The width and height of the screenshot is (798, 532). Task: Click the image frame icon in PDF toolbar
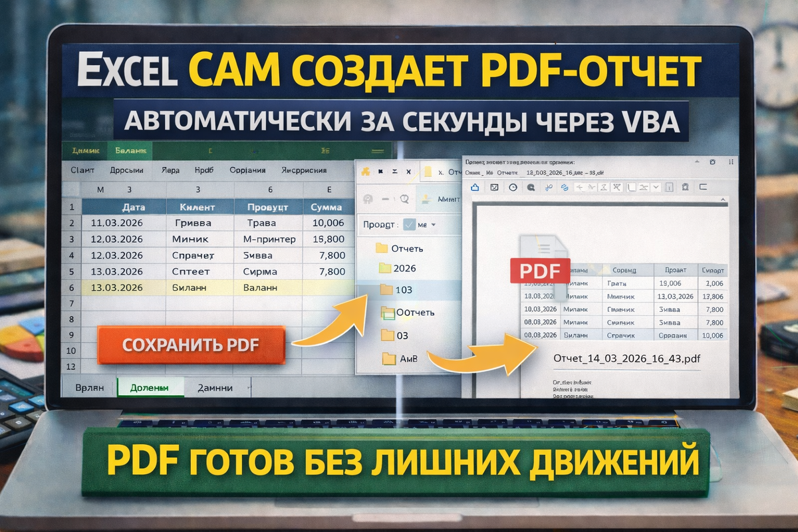[494, 188]
